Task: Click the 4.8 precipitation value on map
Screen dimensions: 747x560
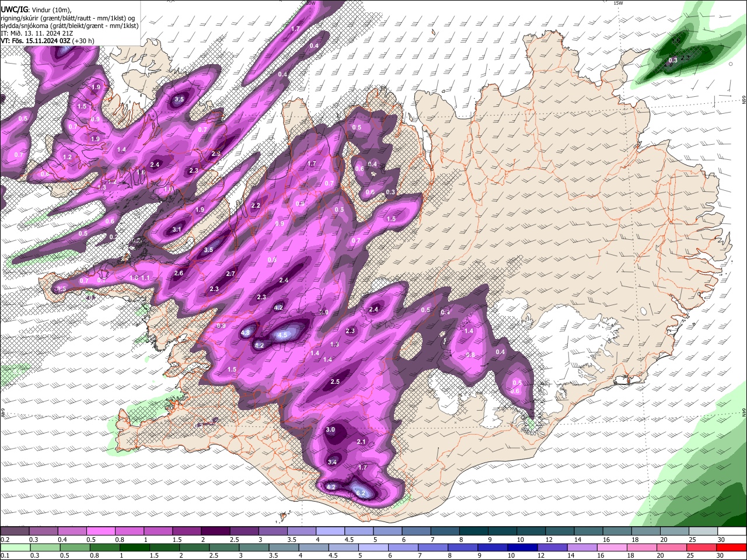Action: point(246,333)
